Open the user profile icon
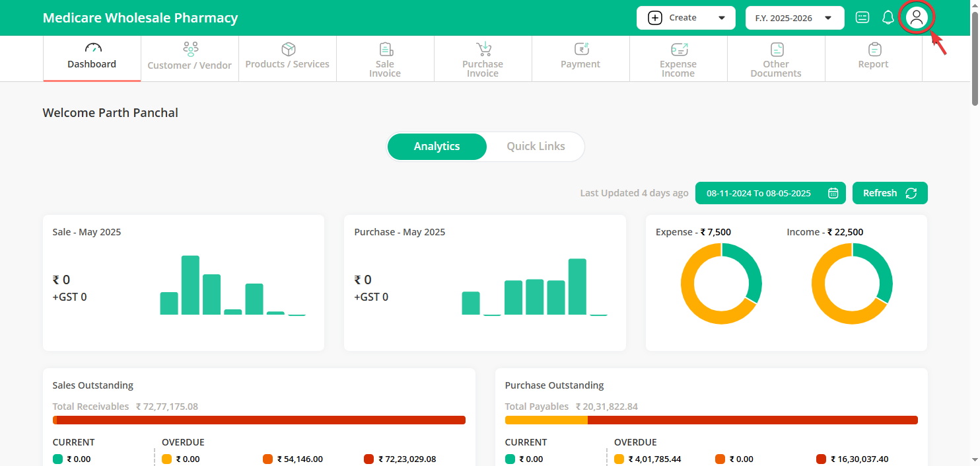 tap(916, 18)
